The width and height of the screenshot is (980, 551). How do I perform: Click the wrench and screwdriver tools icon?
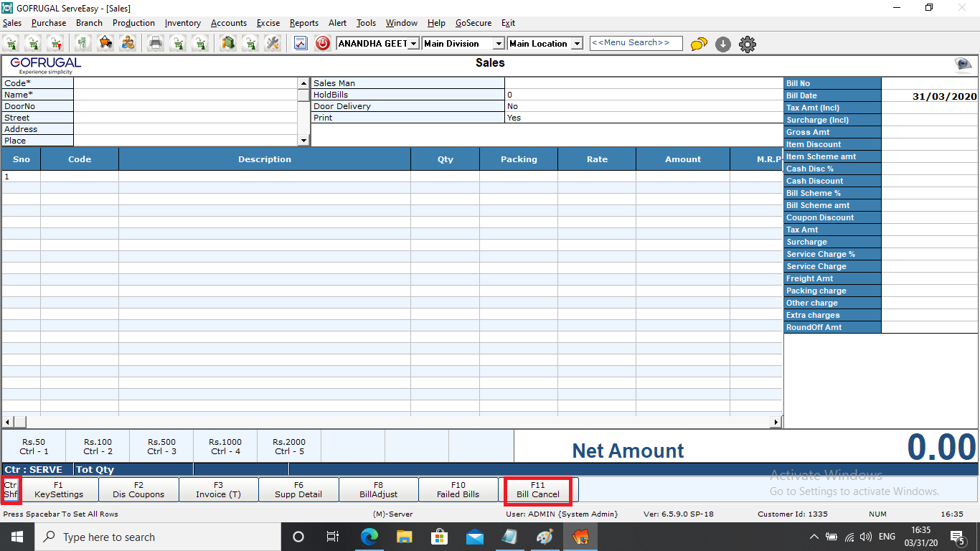(272, 43)
